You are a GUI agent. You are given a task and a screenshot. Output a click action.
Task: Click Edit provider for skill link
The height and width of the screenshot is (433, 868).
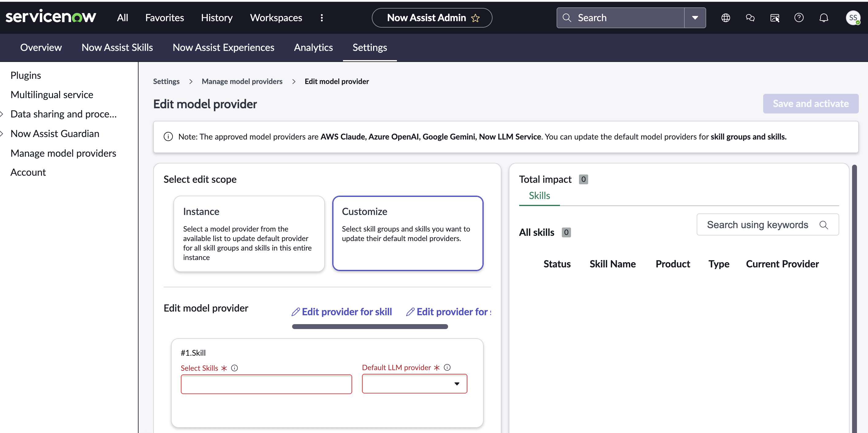(x=342, y=312)
